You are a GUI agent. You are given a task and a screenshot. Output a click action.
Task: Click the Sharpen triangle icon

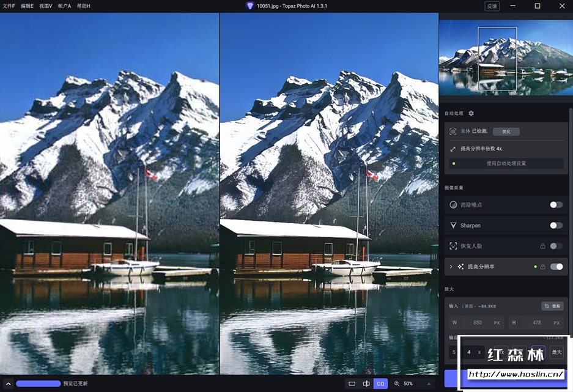tap(453, 226)
